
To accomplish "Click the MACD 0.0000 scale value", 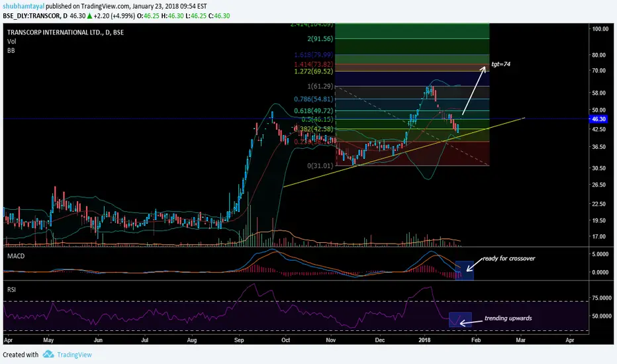I will [600, 272].
